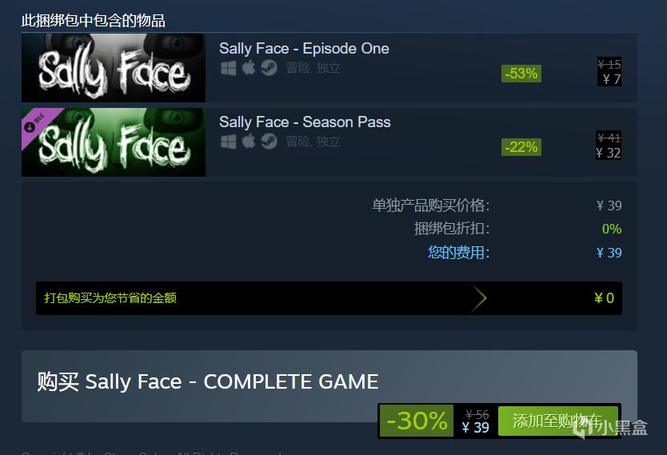The image size is (667, 455).
Task: Click the -30% bundle discount badge
Action: (x=416, y=421)
